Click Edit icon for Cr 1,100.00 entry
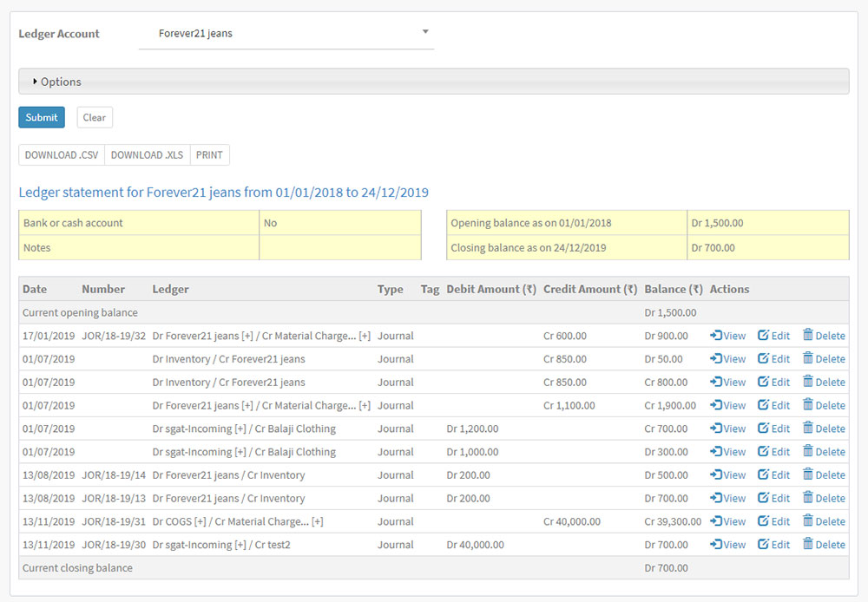868x602 pixels. coord(763,405)
